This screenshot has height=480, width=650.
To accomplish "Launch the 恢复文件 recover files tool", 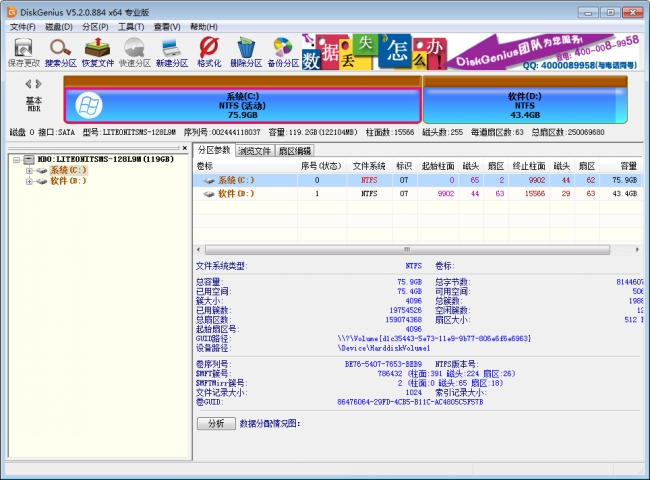I will pos(97,52).
